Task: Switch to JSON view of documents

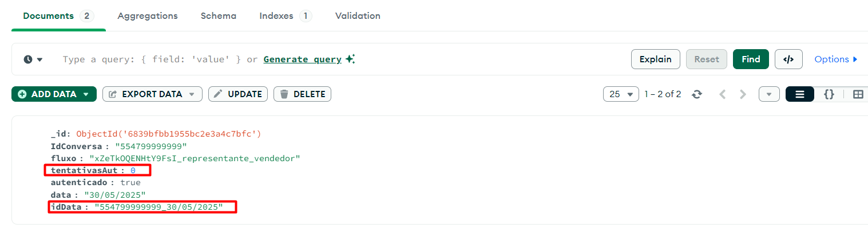Action: 829,94
